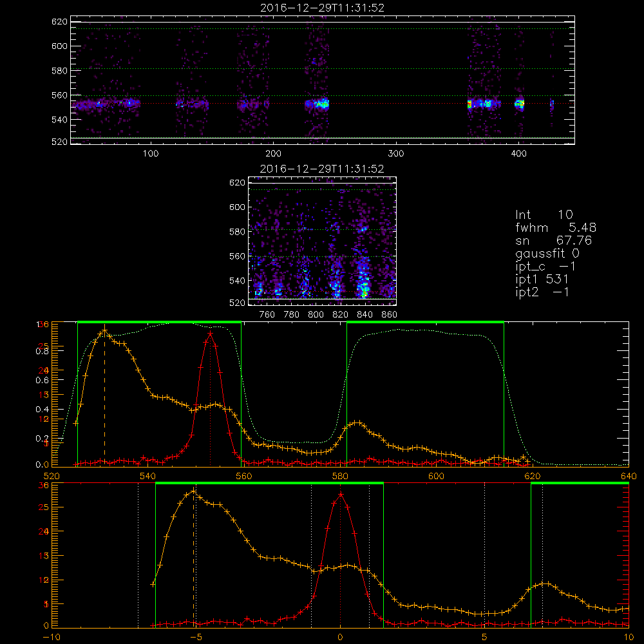Click x-axis tick 400 on top spectrogram

[518, 153]
